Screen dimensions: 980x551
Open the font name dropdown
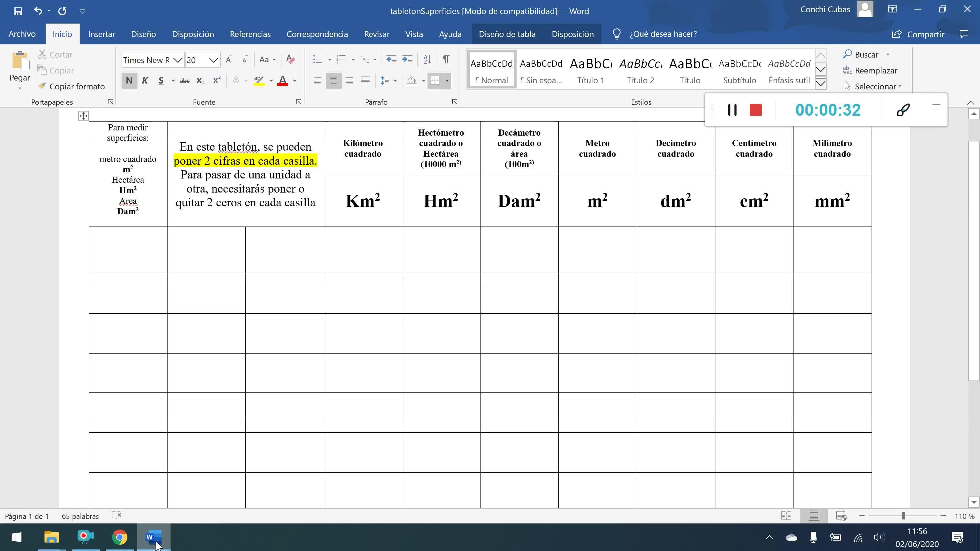pos(178,60)
